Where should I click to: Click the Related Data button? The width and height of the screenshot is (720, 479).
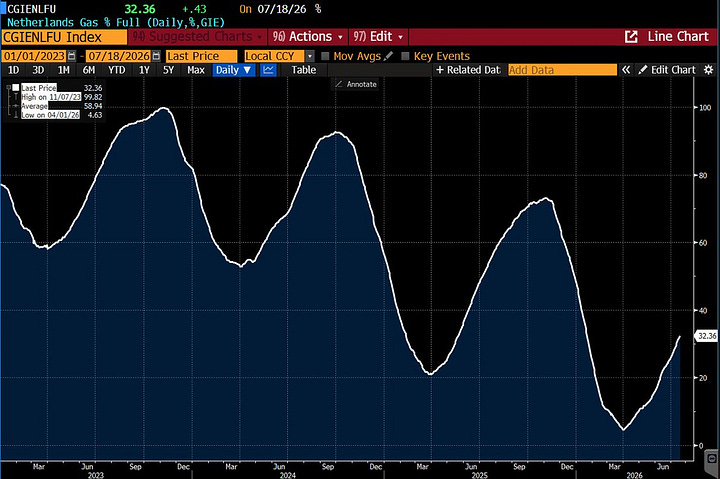tap(468, 70)
